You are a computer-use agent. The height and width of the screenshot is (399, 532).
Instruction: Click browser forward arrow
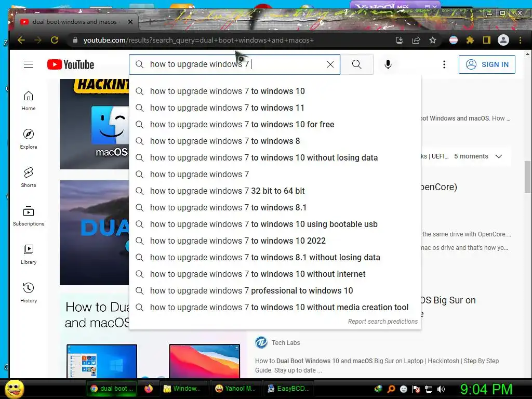pos(37,40)
